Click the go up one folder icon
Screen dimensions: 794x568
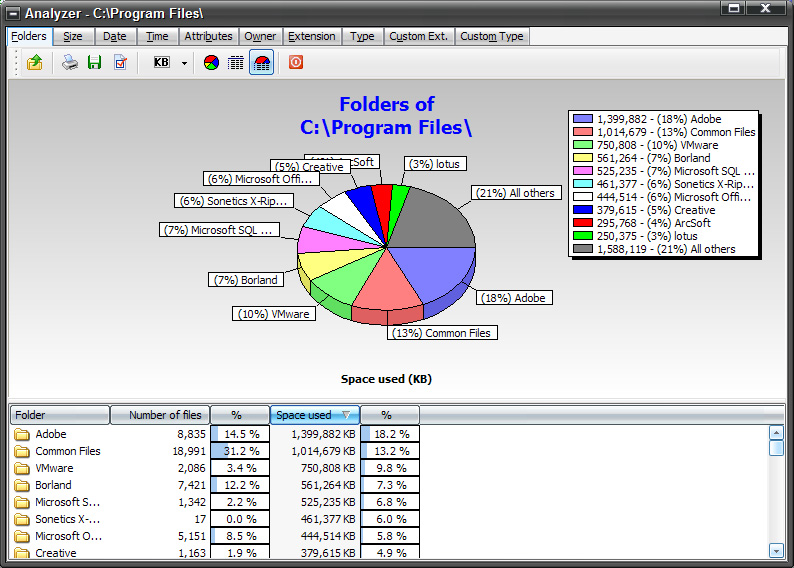click(x=35, y=63)
